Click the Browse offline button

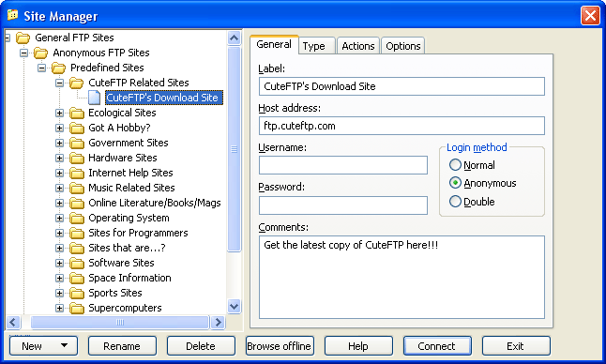[x=280, y=346]
